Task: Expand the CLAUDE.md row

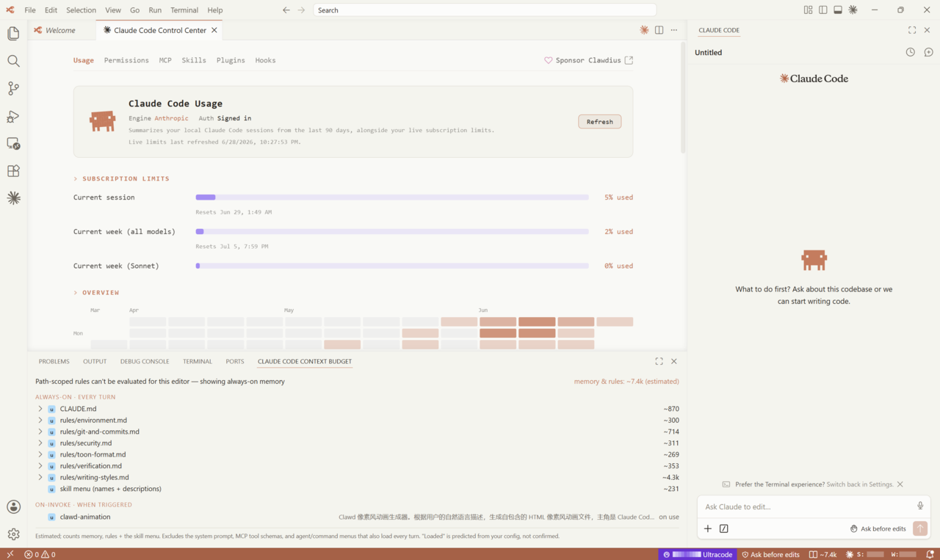Action: (x=40, y=409)
